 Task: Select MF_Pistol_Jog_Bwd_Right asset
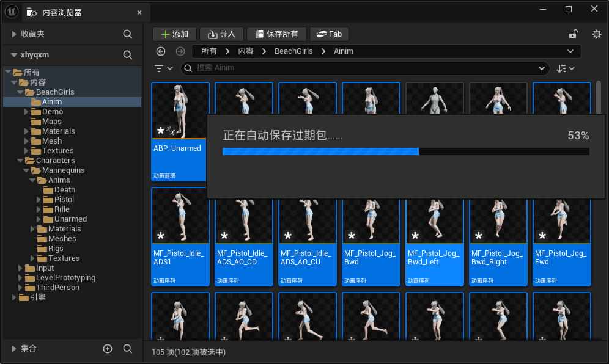[498, 242]
